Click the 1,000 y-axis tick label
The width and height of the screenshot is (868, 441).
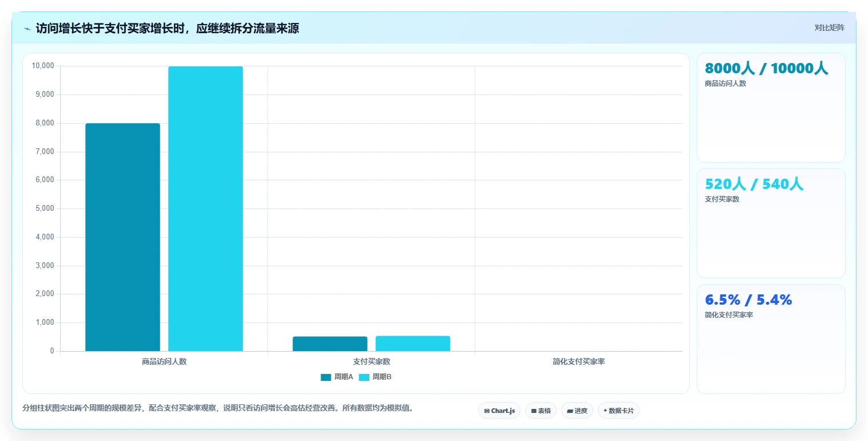click(x=45, y=322)
